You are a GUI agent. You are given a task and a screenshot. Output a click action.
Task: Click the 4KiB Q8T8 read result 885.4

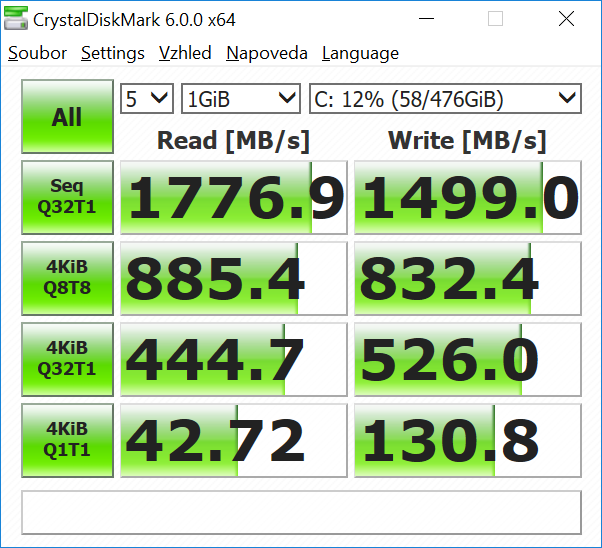click(x=233, y=278)
